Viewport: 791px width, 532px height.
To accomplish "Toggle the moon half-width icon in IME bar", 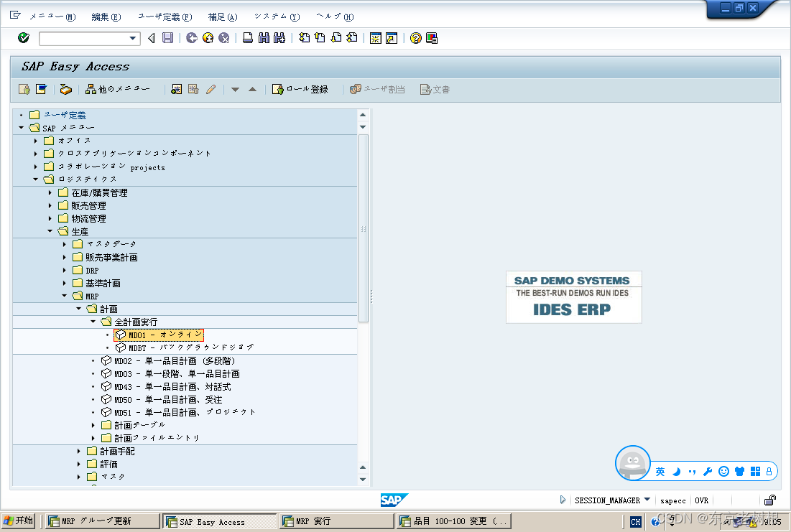I will point(677,472).
